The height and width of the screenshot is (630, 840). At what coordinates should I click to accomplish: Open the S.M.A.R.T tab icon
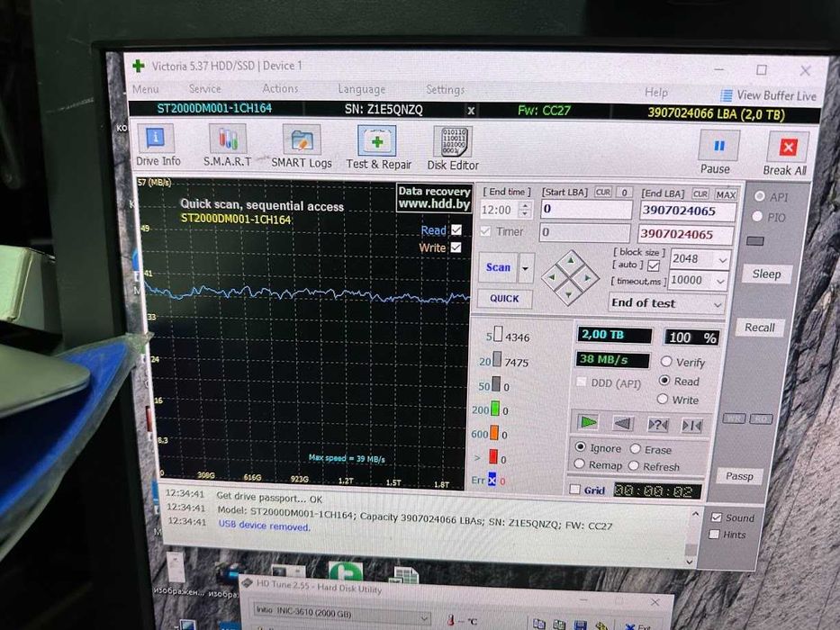tap(228, 139)
